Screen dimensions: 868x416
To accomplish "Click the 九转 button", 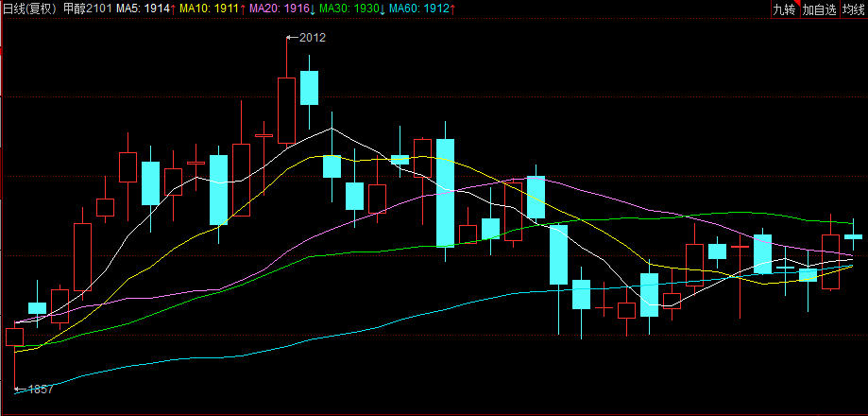I will click(786, 9).
